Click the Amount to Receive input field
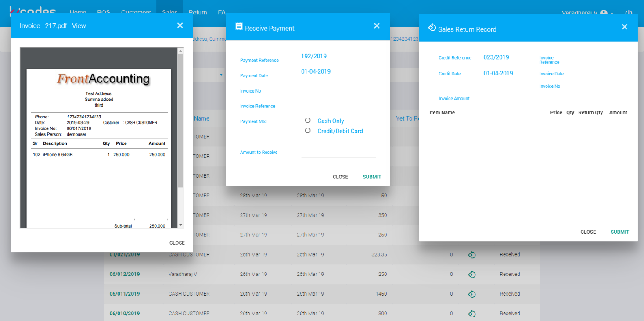 tap(338, 152)
